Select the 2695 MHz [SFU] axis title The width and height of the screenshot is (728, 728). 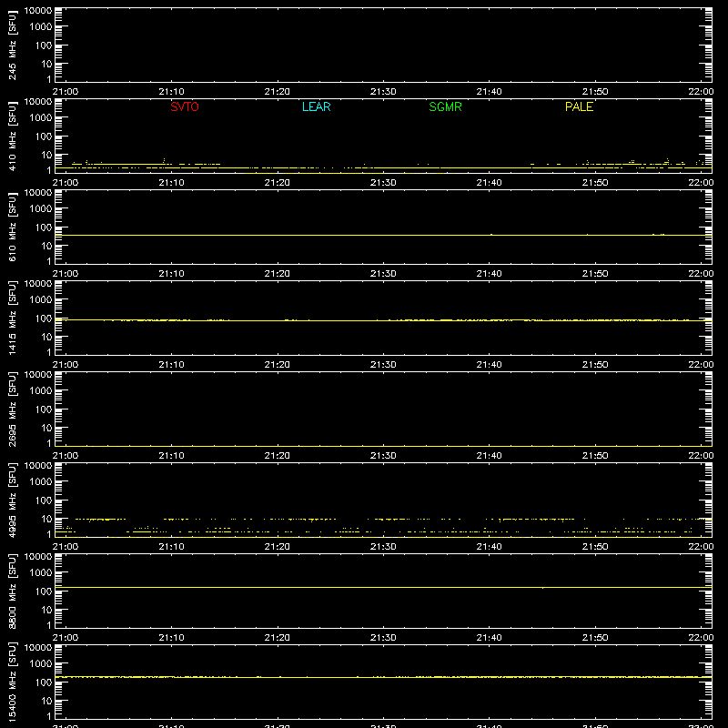(x=12, y=409)
